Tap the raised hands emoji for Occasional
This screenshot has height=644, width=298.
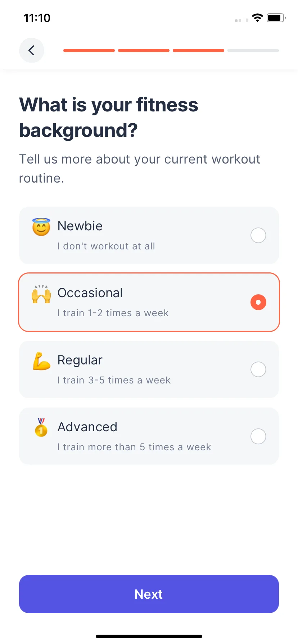41,294
